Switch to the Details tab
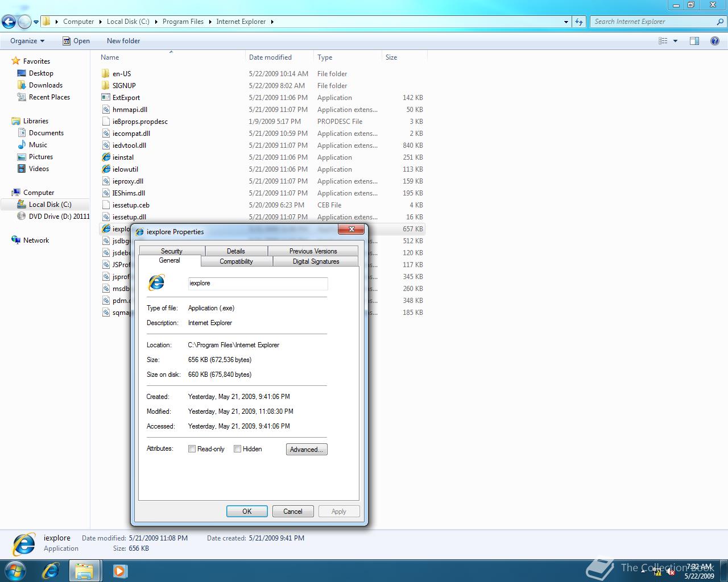The image size is (728, 582). point(236,251)
